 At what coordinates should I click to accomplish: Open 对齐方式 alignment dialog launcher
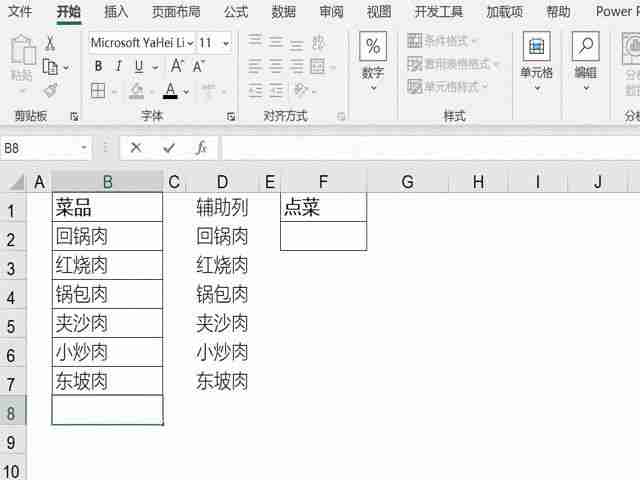[x=341, y=117]
